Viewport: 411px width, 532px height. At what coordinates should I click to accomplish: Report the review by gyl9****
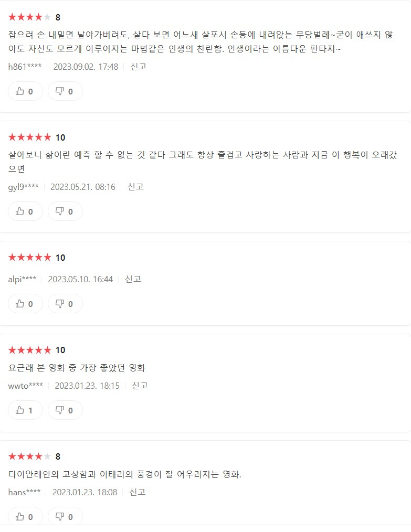[135, 187]
